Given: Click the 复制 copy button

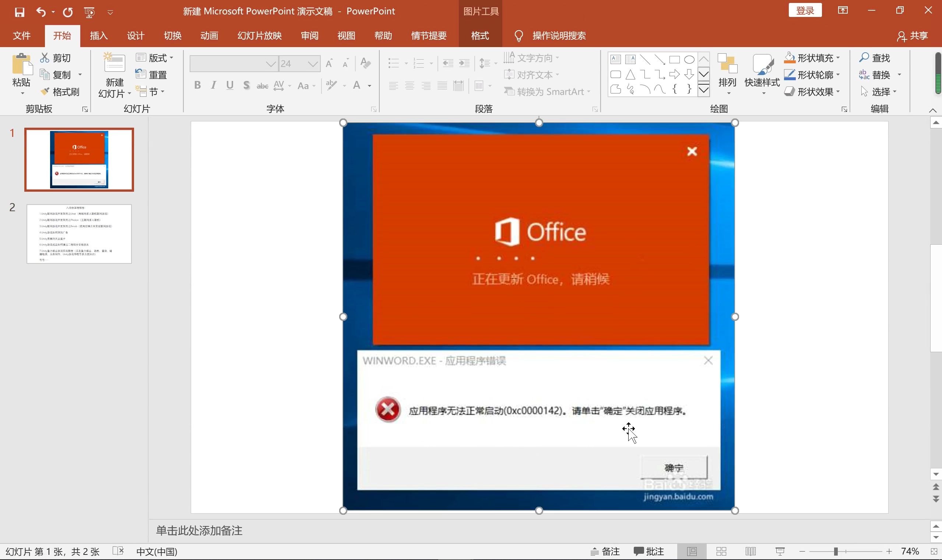Looking at the screenshot, I should [56, 75].
